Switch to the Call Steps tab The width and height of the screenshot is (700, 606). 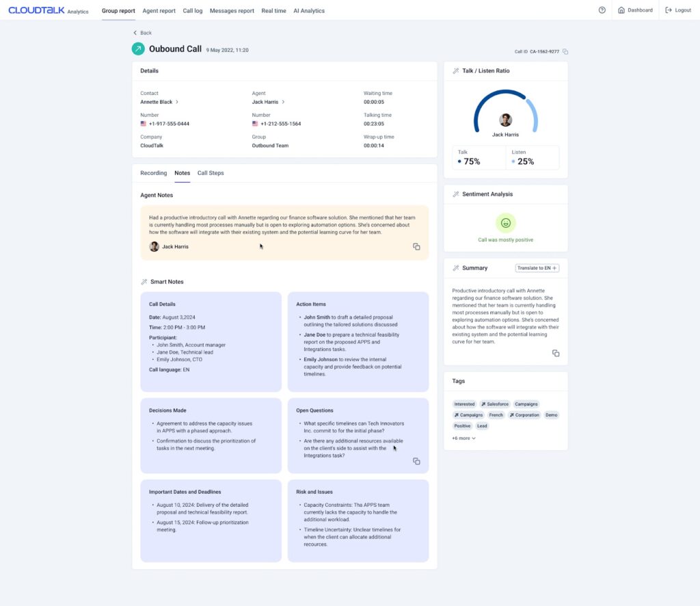pyautogui.click(x=211, y=173)
